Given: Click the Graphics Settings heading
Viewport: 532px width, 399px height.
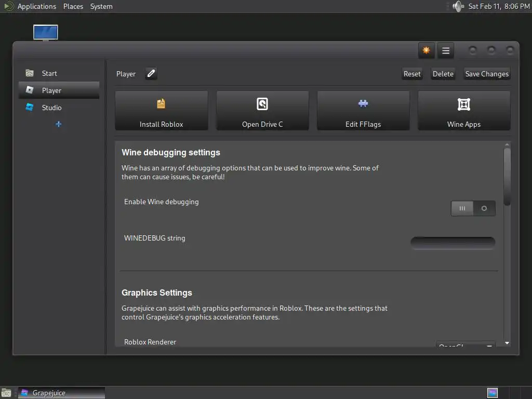Looking at the screenshot, I should tap(157, 293).
